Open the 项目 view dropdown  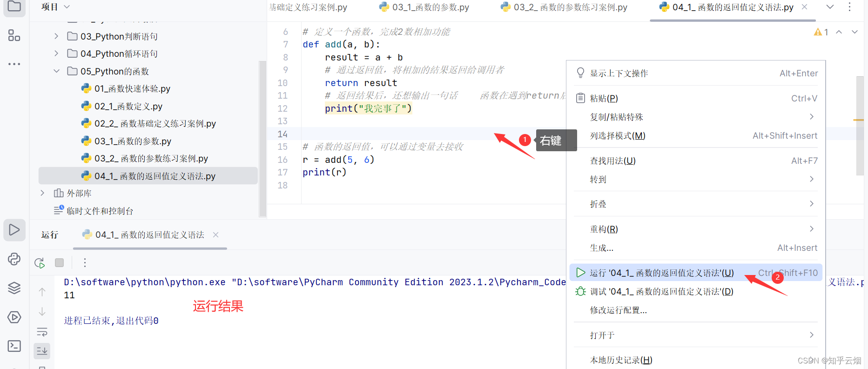[55, 7]
